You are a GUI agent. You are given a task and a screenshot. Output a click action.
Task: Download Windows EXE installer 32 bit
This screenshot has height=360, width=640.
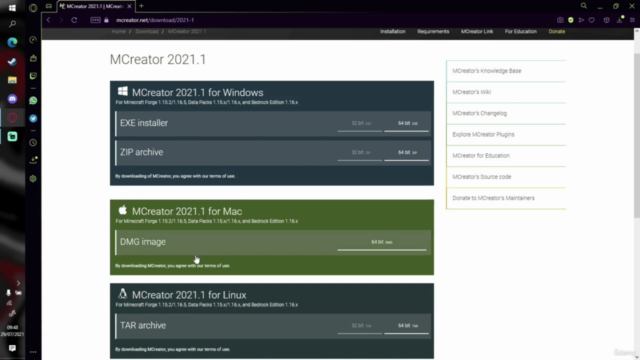click(360, 123)
